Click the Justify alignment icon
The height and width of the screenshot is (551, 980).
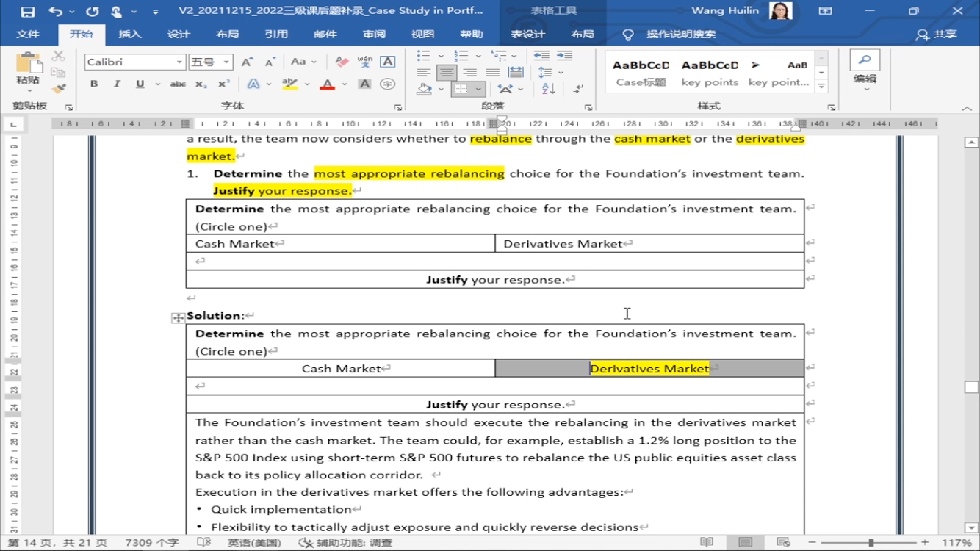[493, 73]
